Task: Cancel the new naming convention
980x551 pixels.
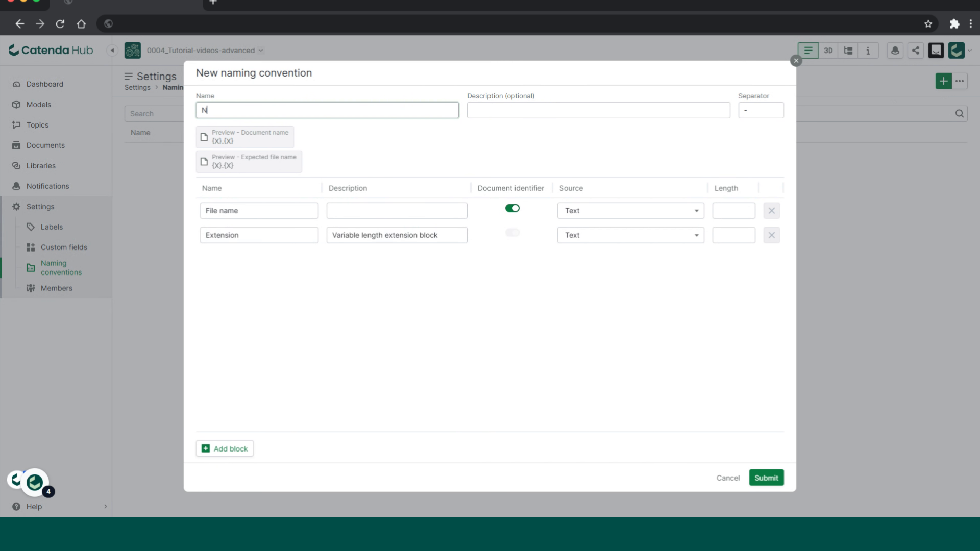Action: point(728,478)
